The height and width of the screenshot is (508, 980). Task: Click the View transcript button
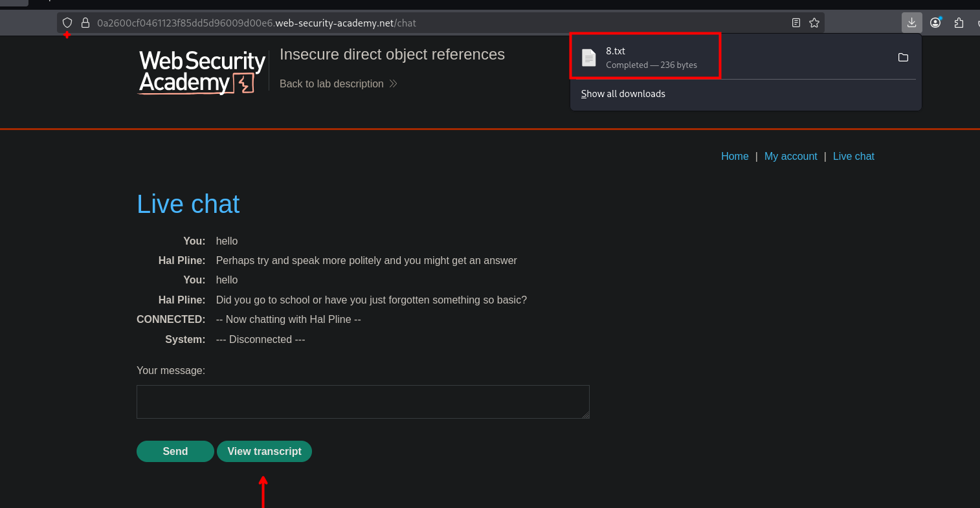(x=264, y=452)
